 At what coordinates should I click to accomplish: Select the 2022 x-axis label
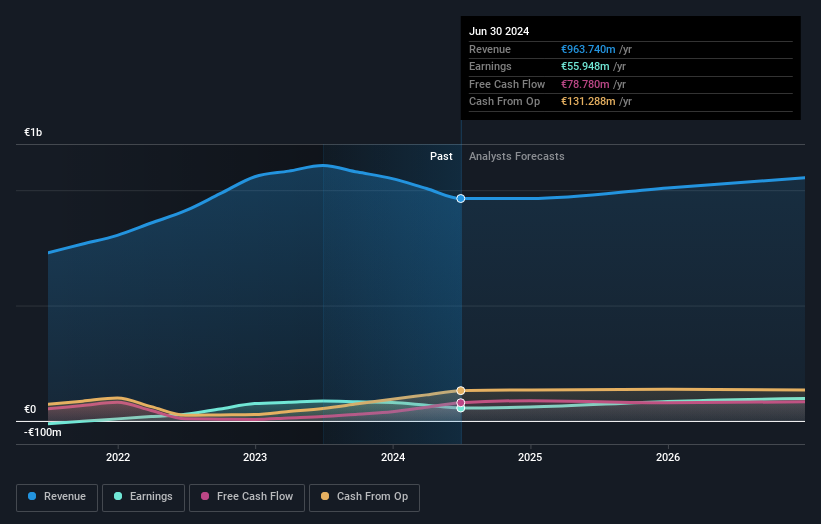pos(118,457)
